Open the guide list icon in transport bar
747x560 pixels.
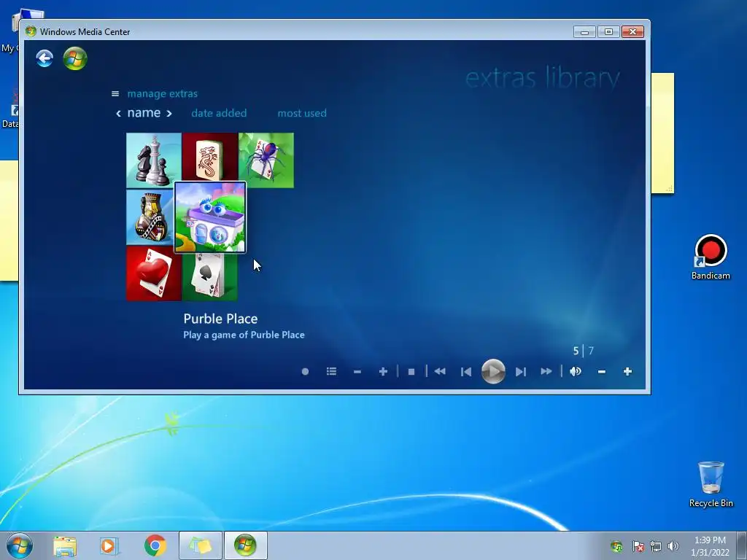[x=332, y=371]
